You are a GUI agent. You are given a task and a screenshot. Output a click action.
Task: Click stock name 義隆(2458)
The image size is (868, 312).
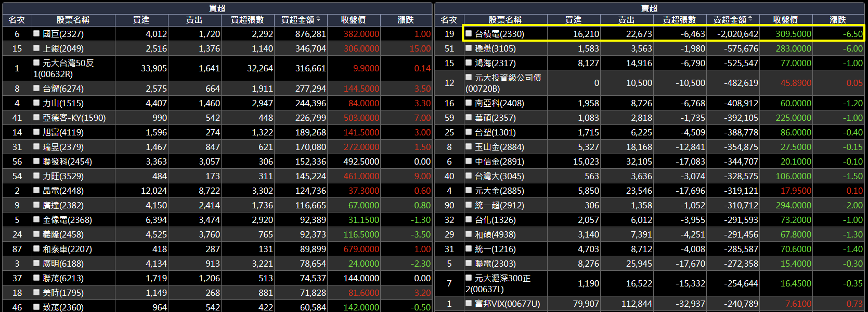pos(63,234)
